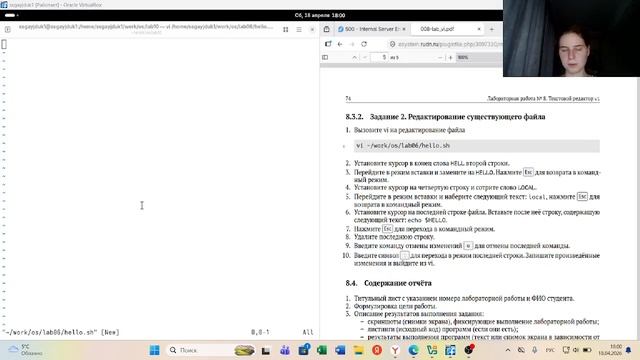
Task: Click the code line vi ~/work/os/lab06/hello.sh
Action: (477, 146)
